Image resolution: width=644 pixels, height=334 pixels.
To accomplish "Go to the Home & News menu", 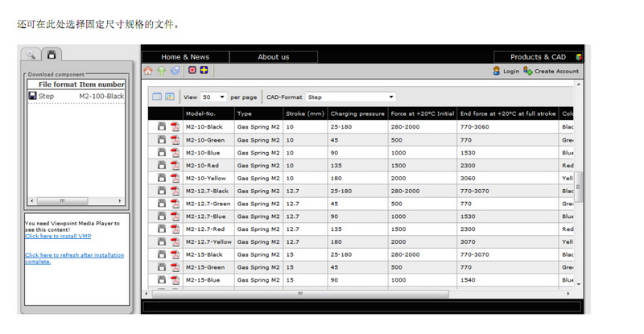I will click(185, 57).
